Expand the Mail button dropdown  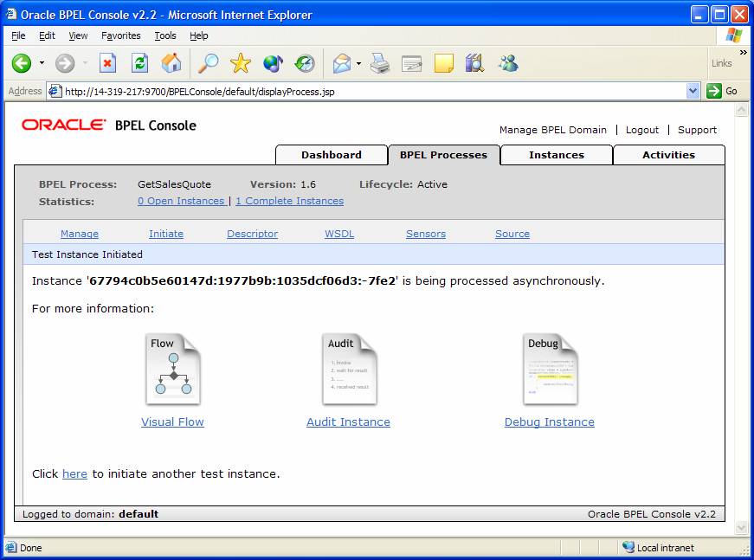pos(358,63)
